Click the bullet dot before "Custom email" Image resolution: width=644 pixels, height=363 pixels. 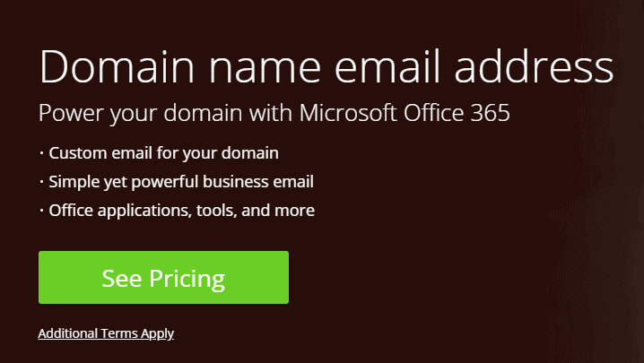pyautogui.click(x=41, y=153)
